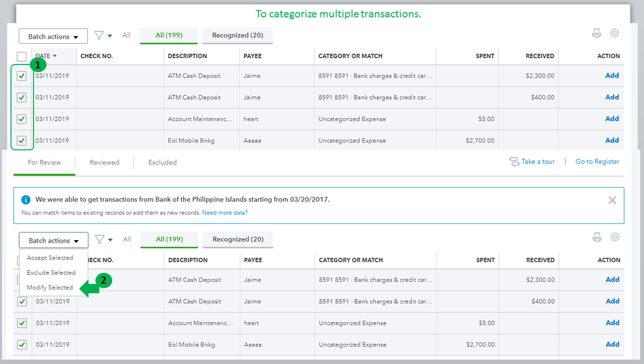The height and width of the screenshot is (364, 644).
Task: Click the Take a tour icon
Action: coord(514,161)
